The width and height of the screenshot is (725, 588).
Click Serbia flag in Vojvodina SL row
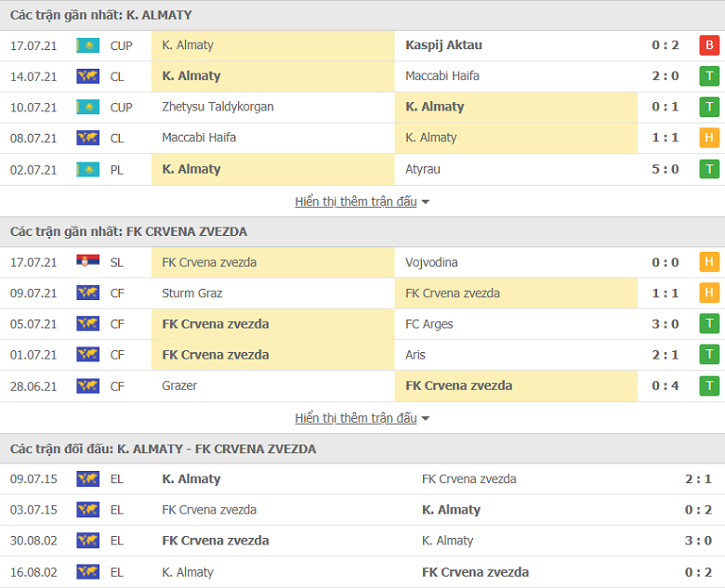[88, 262]
